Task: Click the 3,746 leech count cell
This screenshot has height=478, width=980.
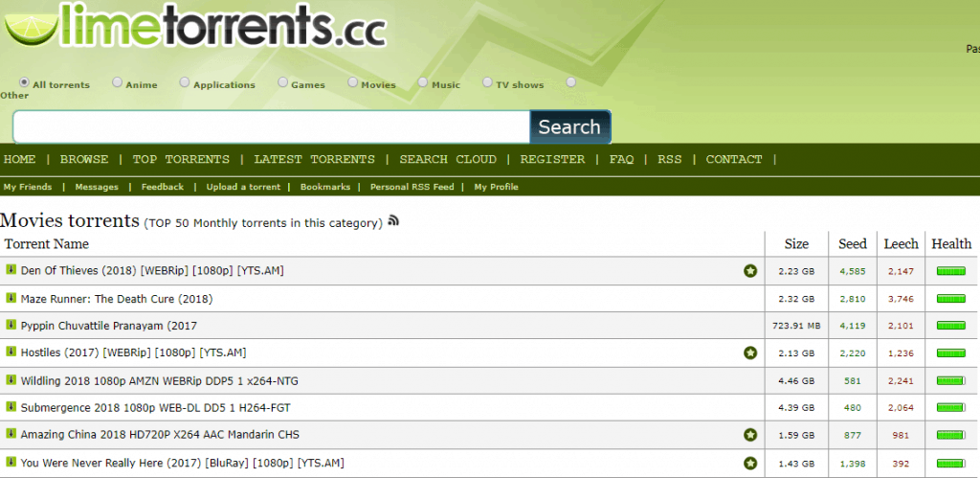Action: click(x=901, y=299)
